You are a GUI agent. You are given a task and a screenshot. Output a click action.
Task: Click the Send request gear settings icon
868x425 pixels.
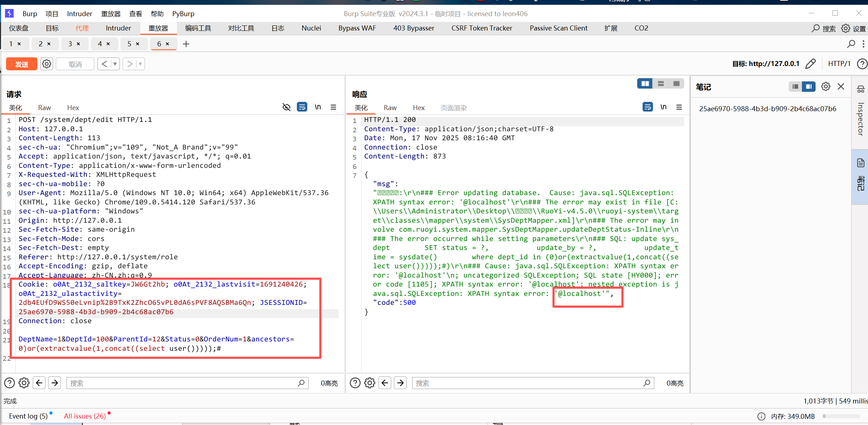pos(47,64)
